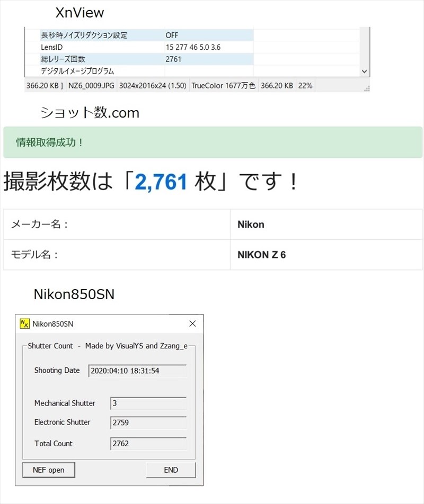
Task: Select the 長秒時ノイズリダクション設定 row
Action: 146,35
